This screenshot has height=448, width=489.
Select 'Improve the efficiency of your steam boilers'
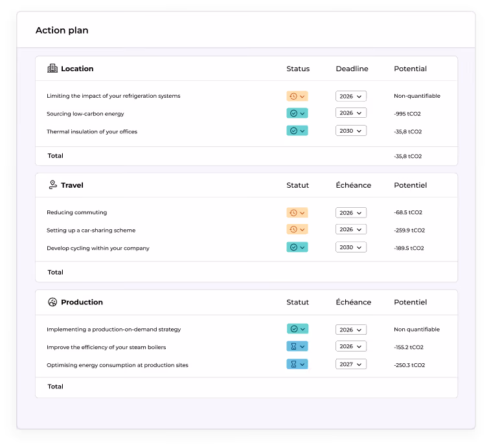106,347
